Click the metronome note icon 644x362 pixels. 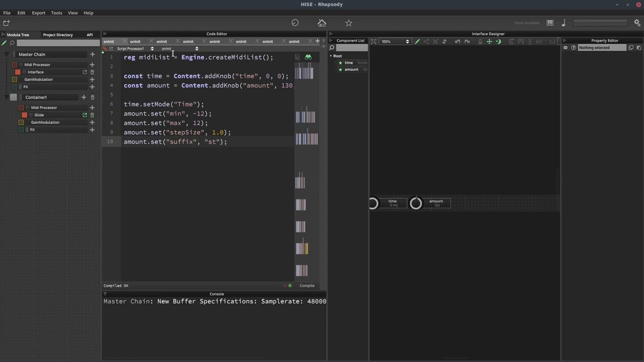coord(563,23)
